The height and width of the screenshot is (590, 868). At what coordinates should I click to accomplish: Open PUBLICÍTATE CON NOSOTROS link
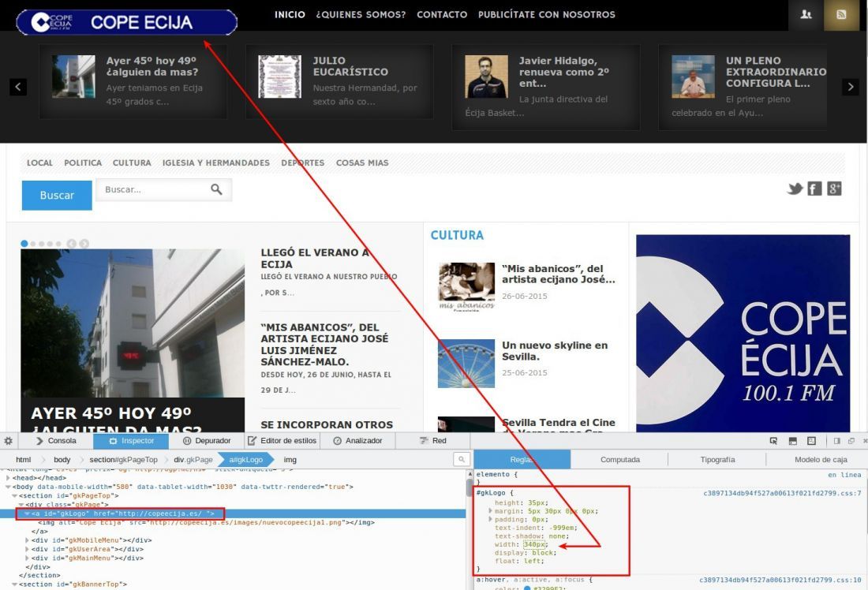tap(547, 14)
